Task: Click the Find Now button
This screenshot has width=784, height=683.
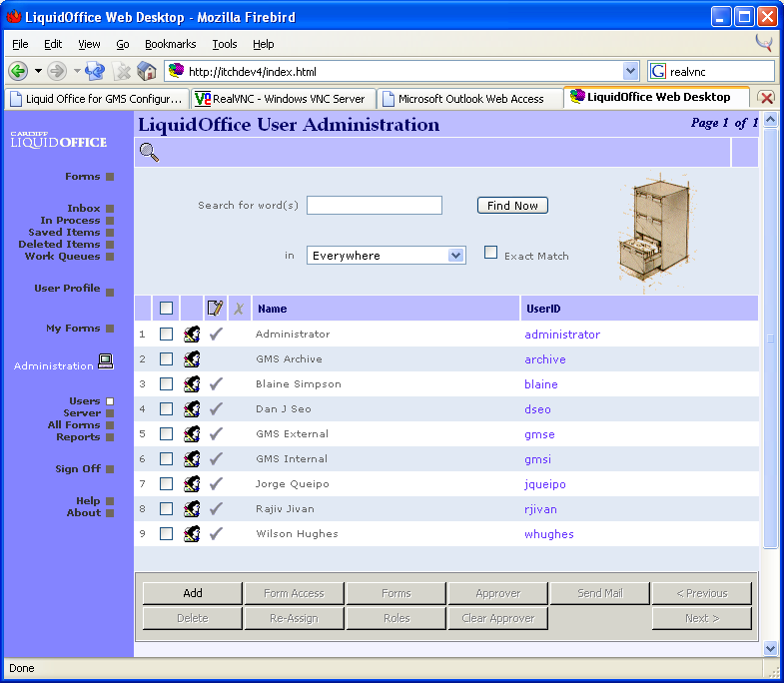Action: [512, 206]
